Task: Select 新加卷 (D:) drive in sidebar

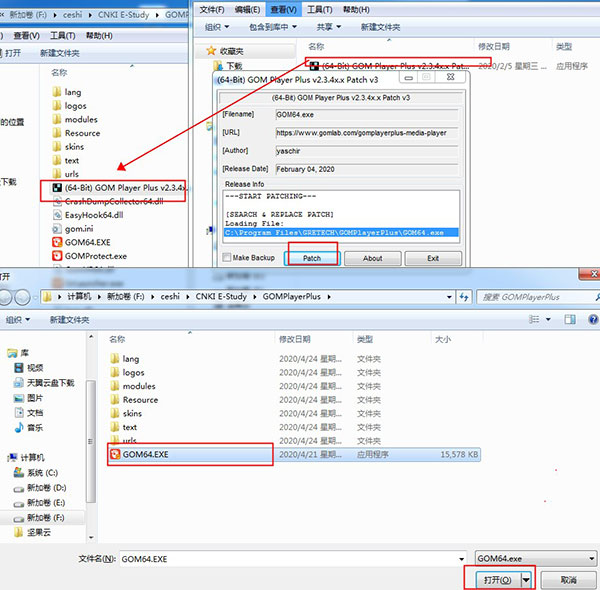Action: (x=40, y=488)
